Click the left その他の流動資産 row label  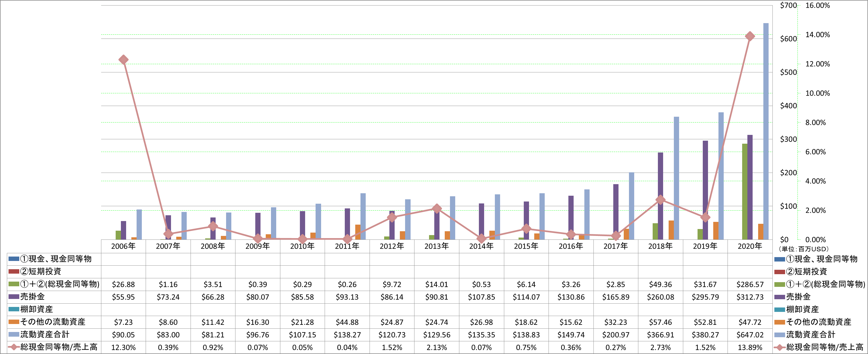pyautogui.click(x=53, y=322)
